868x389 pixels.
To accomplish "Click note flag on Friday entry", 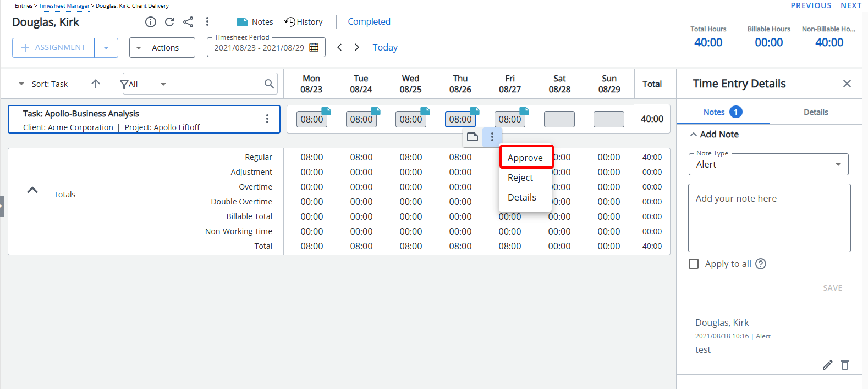I will 524,111.
